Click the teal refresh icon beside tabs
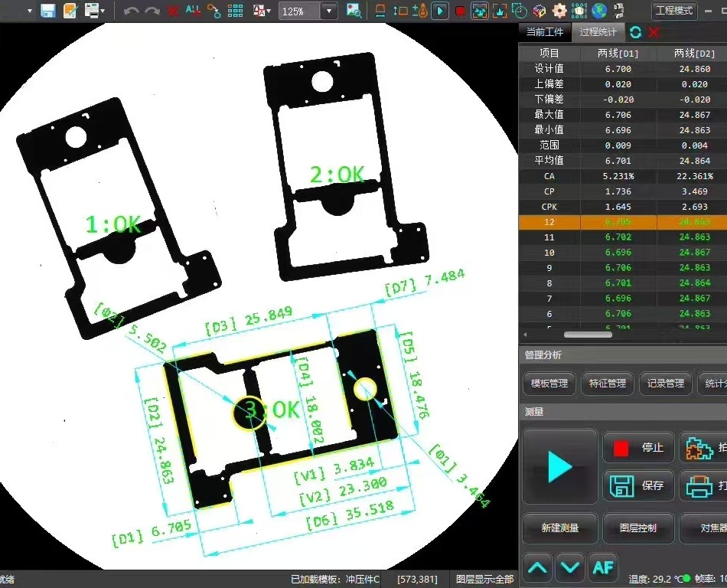The height and width of the screenshot is (588, 727). [635, 32]
